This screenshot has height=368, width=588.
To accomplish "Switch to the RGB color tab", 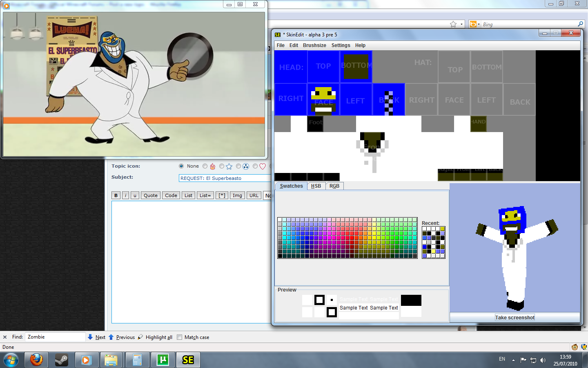I will (x=334, y=186).
